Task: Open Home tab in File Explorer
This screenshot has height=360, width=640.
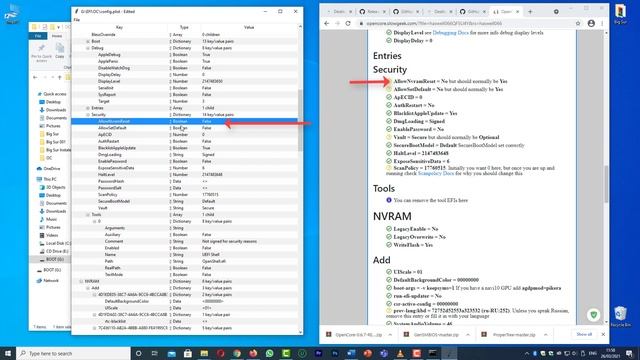Action: coord(57,36)
